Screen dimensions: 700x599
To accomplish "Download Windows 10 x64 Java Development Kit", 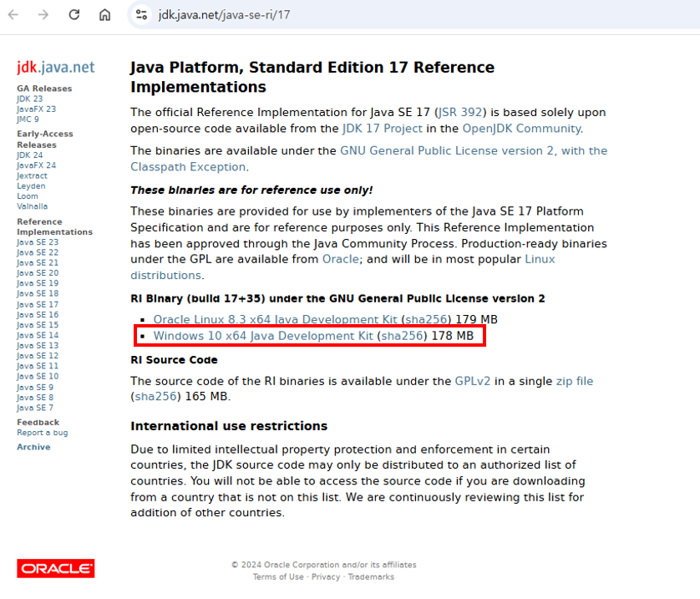I will pyautogui.click(x=263, y=336).
